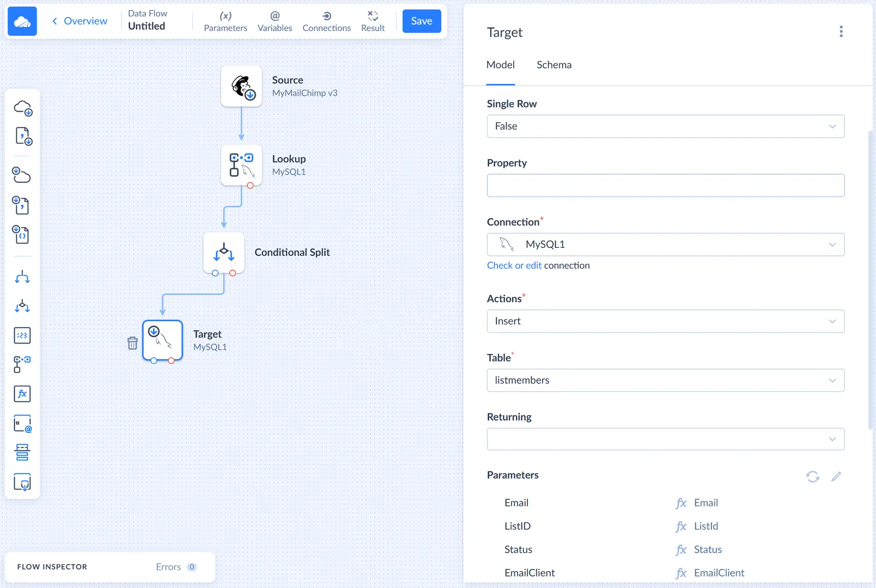Edit the EmailClient parameter expression
Image resolution: width=876 pixels, height=588 pixels.
tap(719, 573)
